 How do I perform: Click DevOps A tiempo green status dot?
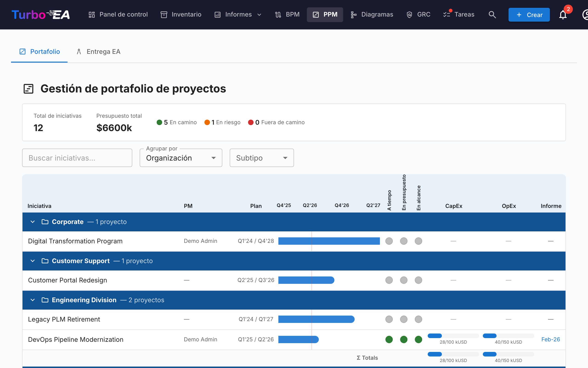(x=389, y=339)
